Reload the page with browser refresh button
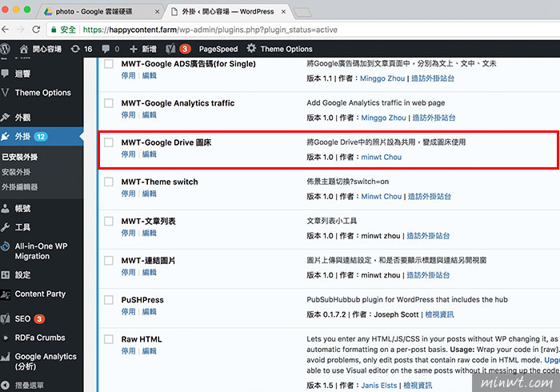The width and height of the screenshot is (560, 392). 36,30
